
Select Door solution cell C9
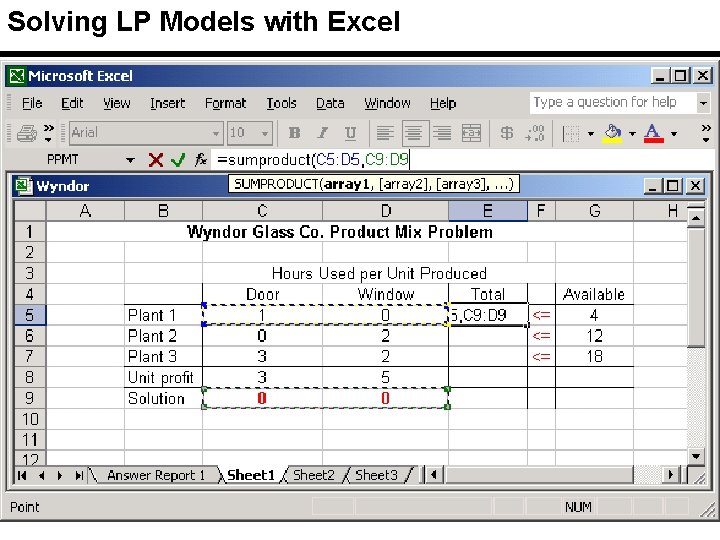coord(262,398)
